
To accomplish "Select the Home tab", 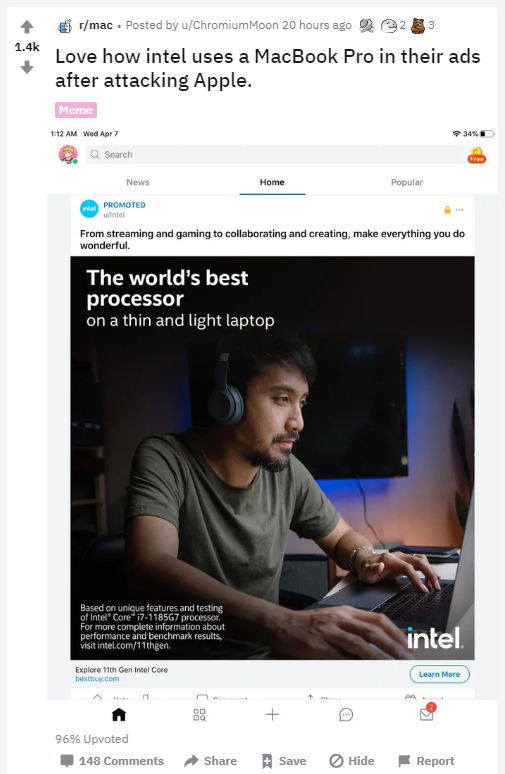I will pyautogui.click(x=272, y=182).
